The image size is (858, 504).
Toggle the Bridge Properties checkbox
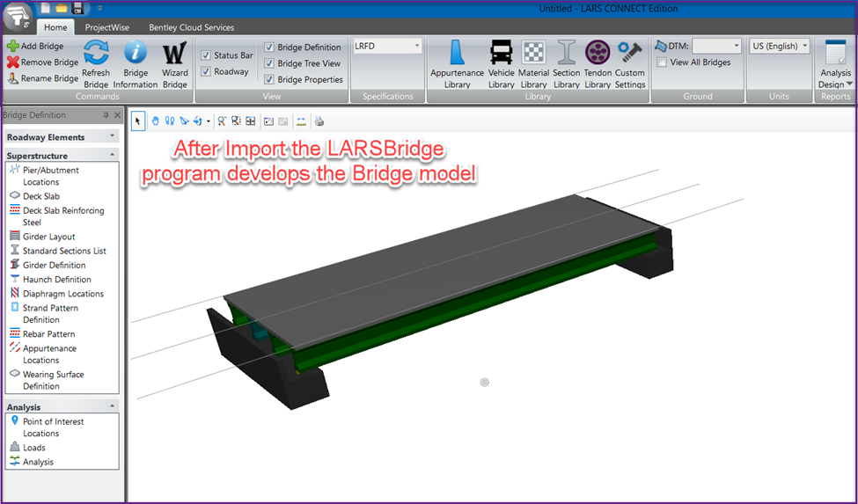coord(269,79)
